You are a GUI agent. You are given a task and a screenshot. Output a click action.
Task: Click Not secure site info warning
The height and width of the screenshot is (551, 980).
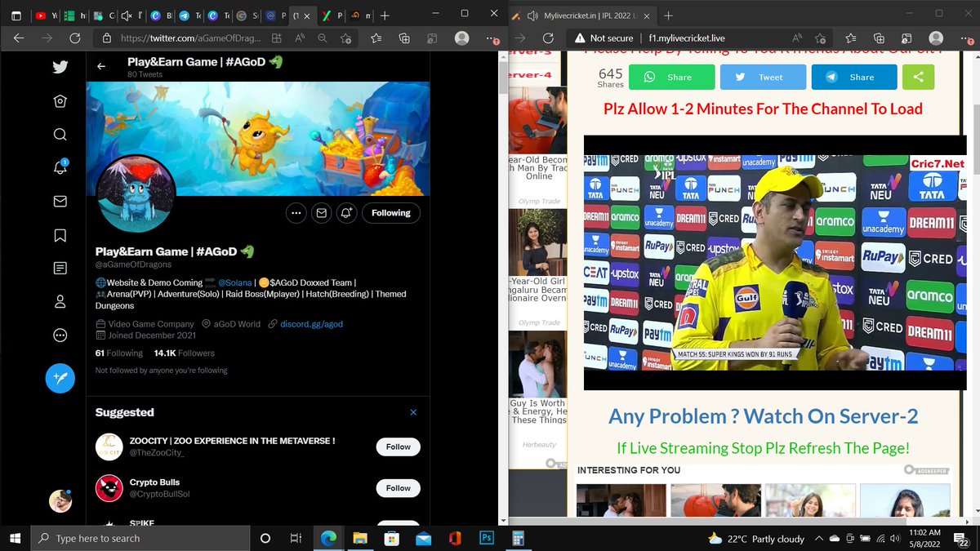[x=604, y=38]
